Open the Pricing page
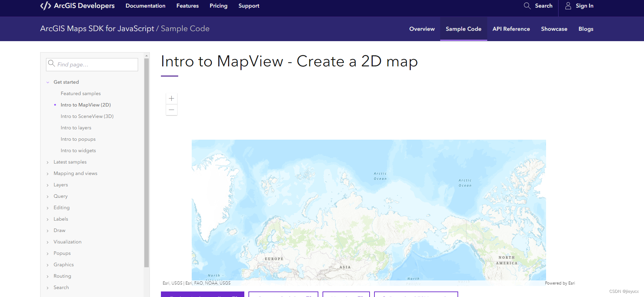 [219, 6]
